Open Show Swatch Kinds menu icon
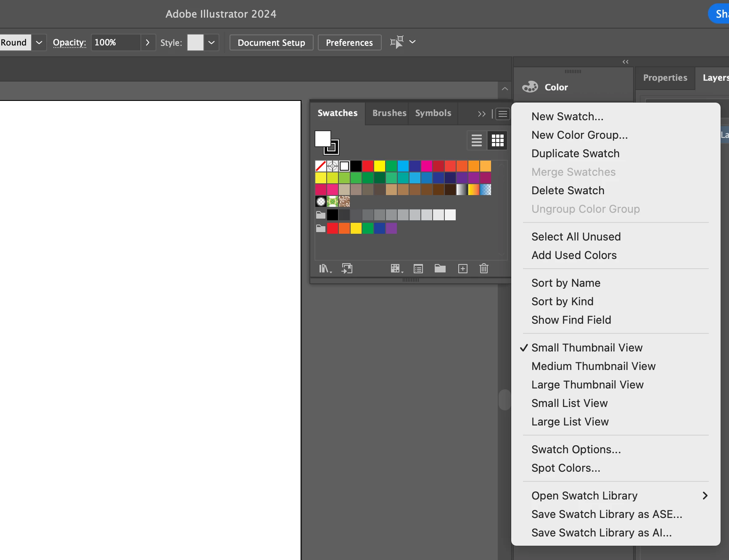The image size is (729, 560). (396, 269)
